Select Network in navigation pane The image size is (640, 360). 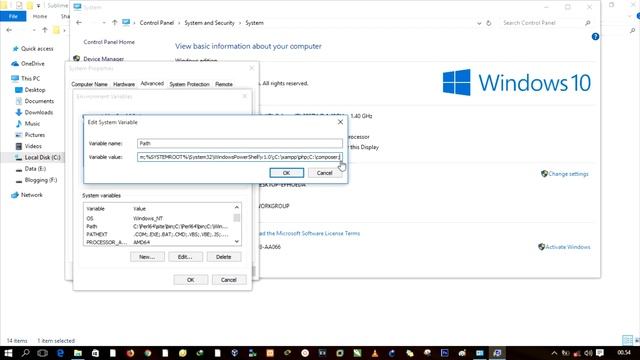click(x=31, y=195)
